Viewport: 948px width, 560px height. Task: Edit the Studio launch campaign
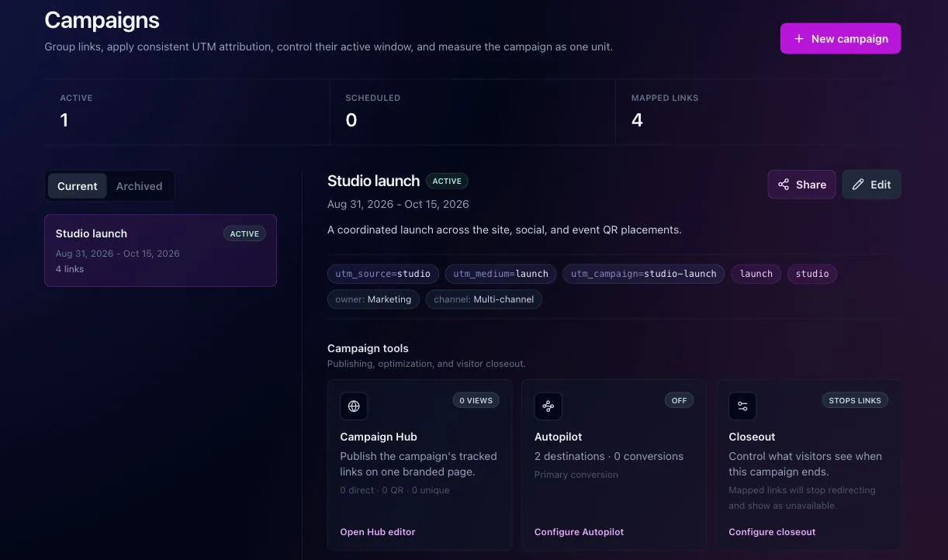tap(871, 185)
